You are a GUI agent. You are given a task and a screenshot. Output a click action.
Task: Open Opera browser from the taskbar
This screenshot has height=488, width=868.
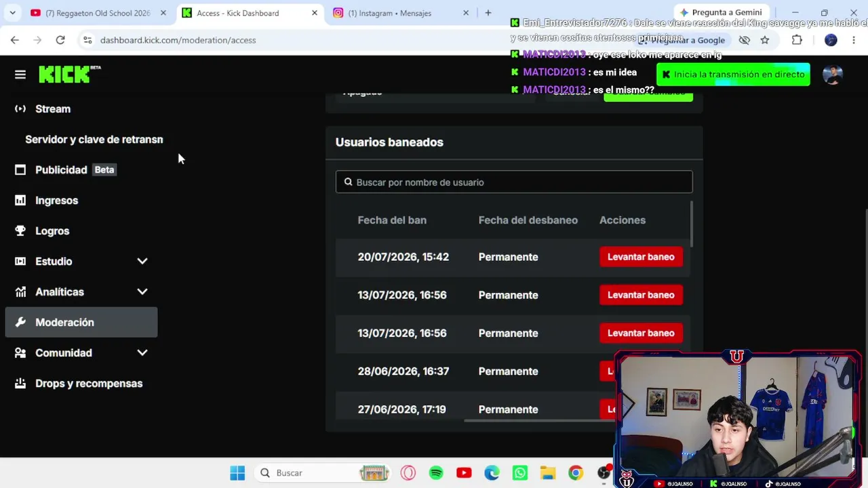pyautogui.click(x=408, y=473)
